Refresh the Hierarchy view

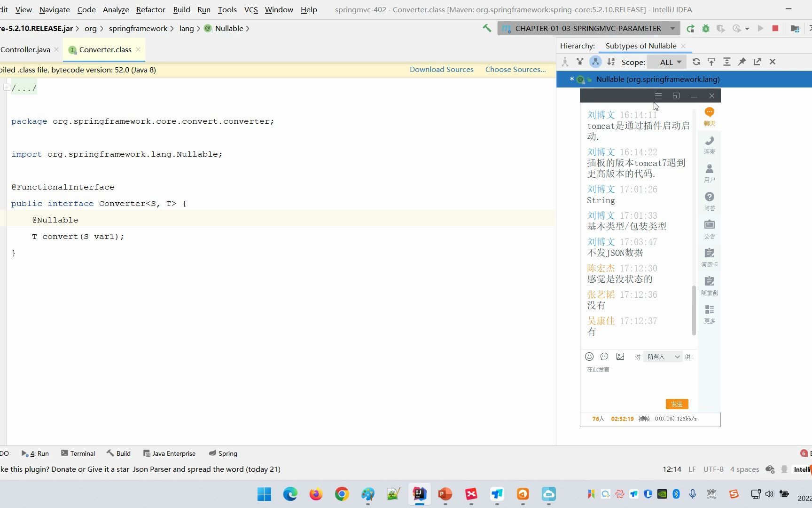click(x=696, y=62)
